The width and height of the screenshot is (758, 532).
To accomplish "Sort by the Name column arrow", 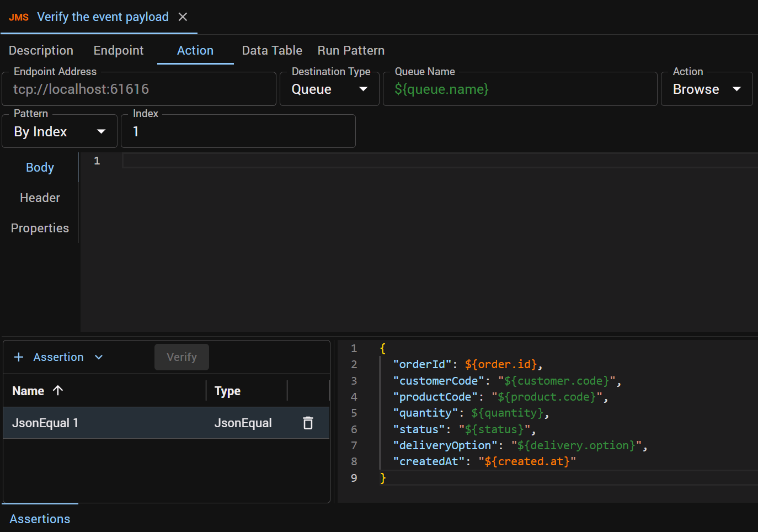I will 58,391.
